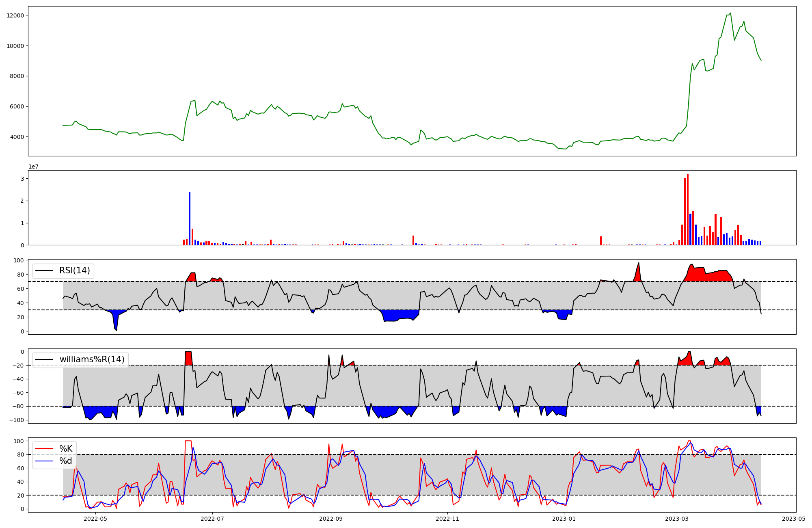The width and height of the screenshot is (812, 528).
Task: Click the 2023-03 date tick label
Action: pyautogui.click(x=677, y=519)
